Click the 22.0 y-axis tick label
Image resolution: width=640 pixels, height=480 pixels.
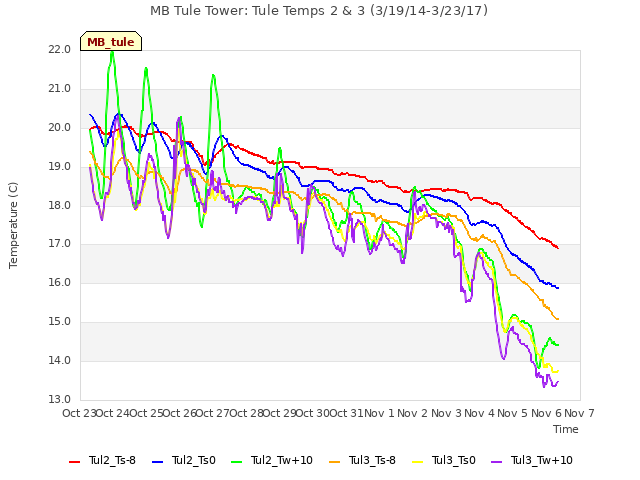pos(60,49)
